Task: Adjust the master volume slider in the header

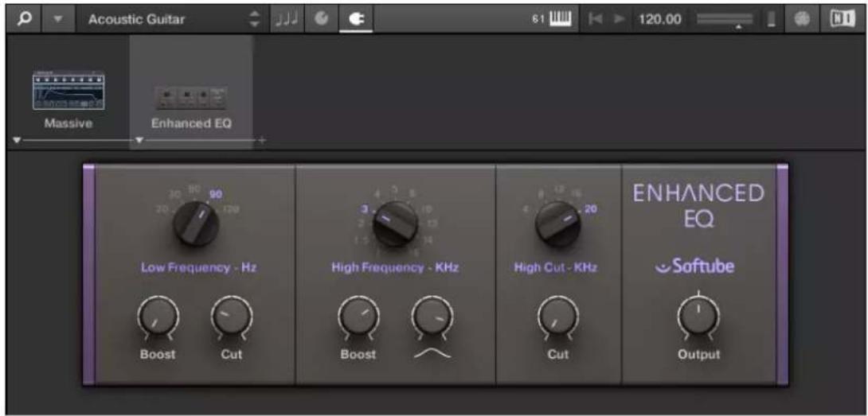Action: [x=725, y=21]
